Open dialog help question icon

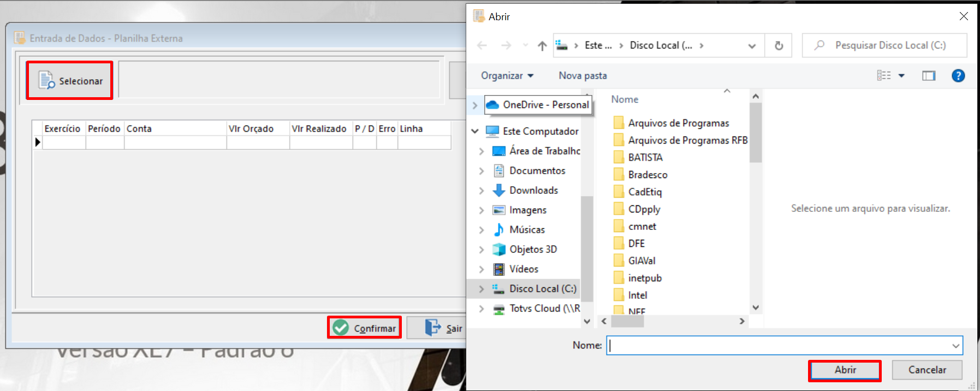[958, 76]
